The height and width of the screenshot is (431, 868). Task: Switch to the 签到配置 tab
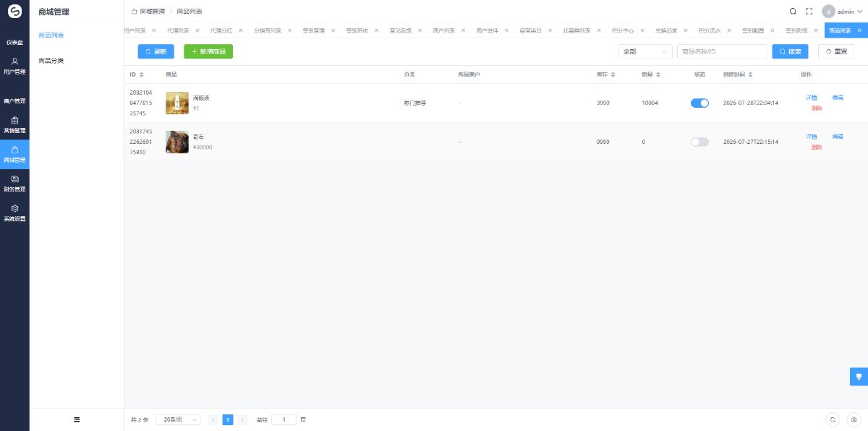click(752, 31)
